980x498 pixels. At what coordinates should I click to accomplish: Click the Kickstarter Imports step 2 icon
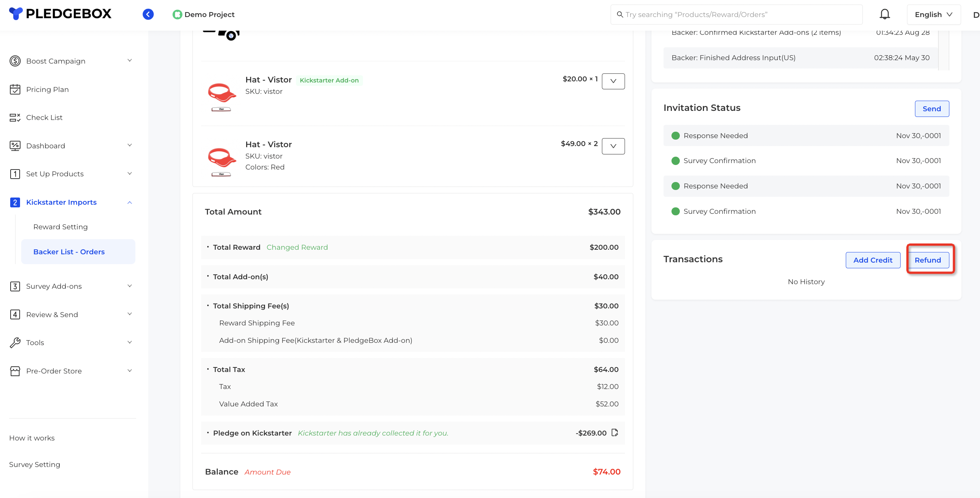pos(15,202)
